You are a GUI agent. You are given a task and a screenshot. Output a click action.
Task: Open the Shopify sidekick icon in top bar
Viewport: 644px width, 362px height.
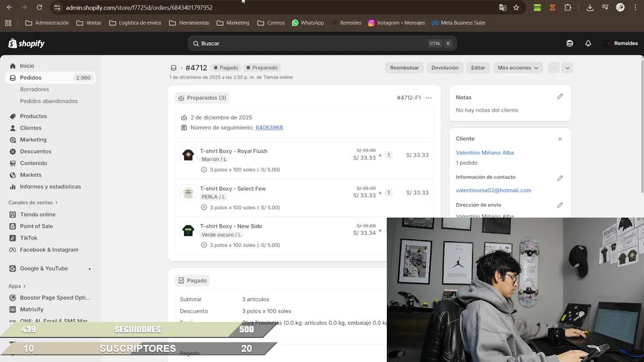[x=570, y=43]
